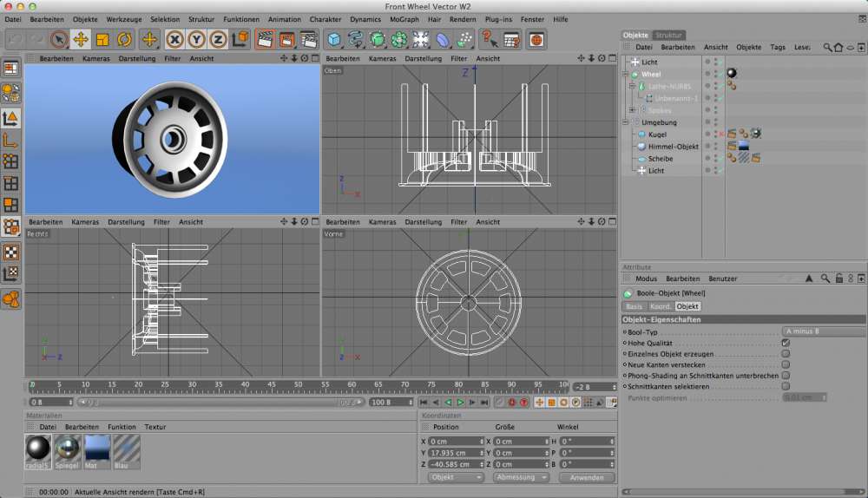Select the Scale tool
868x498 pixels.
[x=102, y=39]
